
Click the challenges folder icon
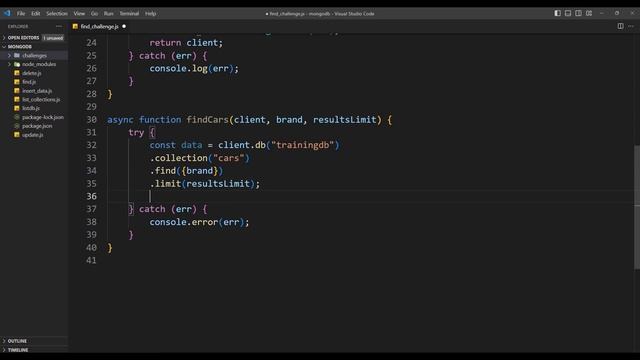click(x=17, y=55)
